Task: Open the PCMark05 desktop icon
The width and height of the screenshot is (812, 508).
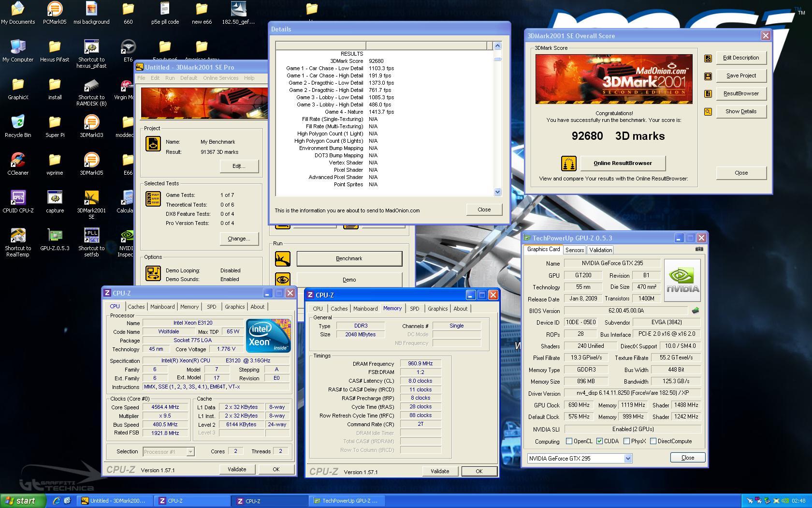Action: [x=55, y=13]
